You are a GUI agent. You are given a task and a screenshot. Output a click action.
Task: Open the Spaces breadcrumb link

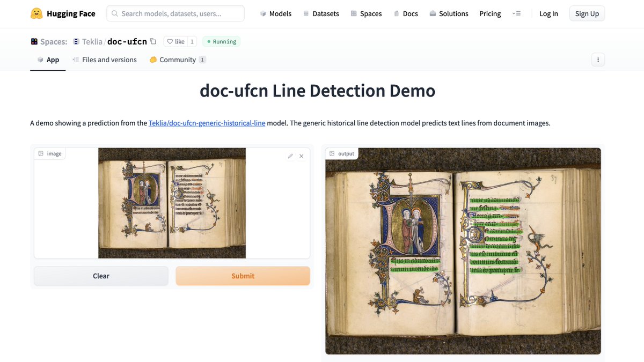click(x=54, y=41)
